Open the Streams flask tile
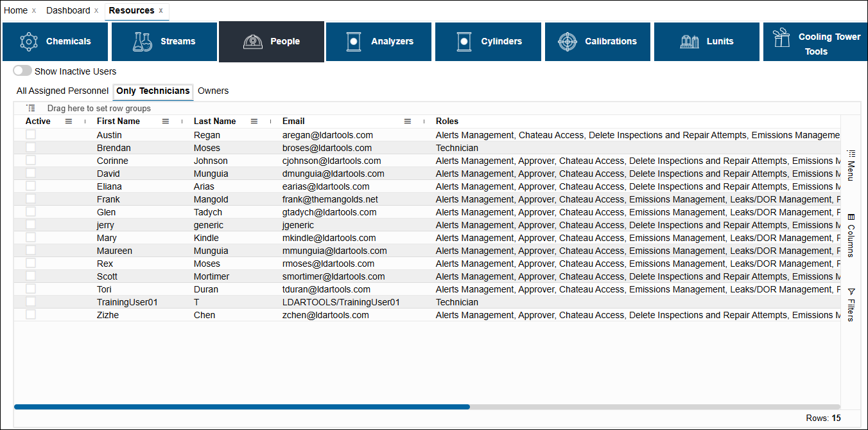This screenshot has width=868, height=430. click(164, 42)
